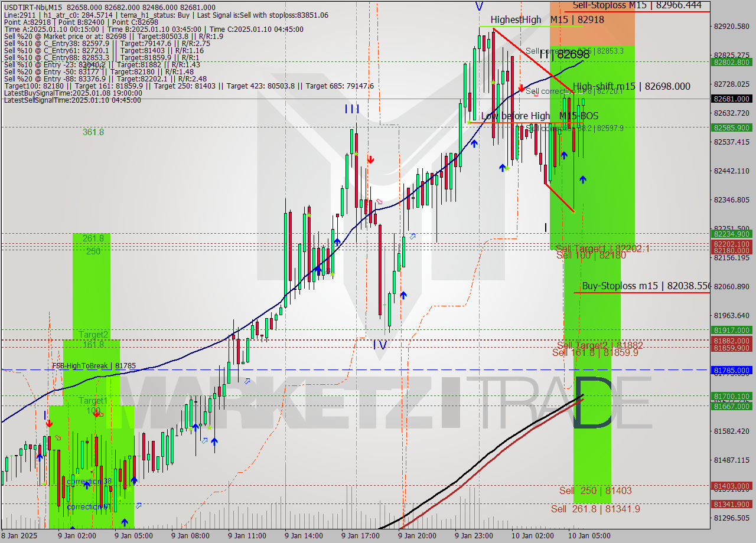Click the 'correction 38' label
The image size is (756, 543).
point(89,482)
